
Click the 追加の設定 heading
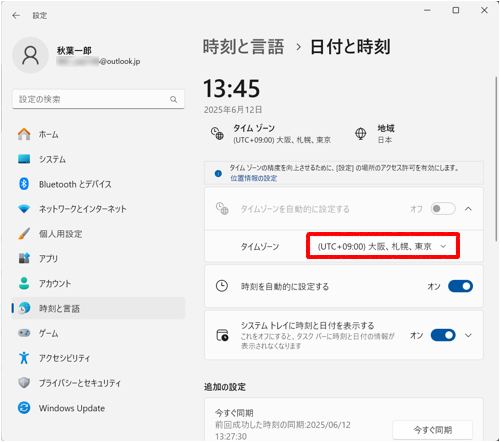225,387
